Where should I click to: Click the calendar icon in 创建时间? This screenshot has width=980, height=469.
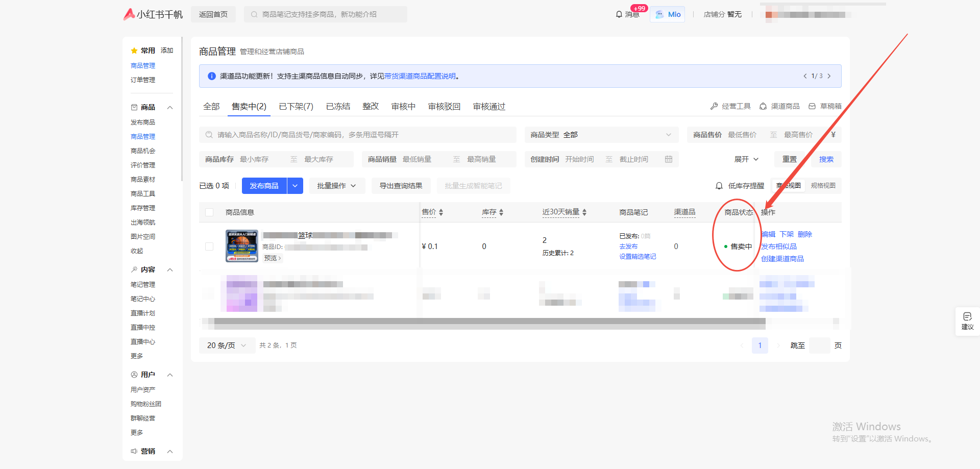click(x=669, y=159)
